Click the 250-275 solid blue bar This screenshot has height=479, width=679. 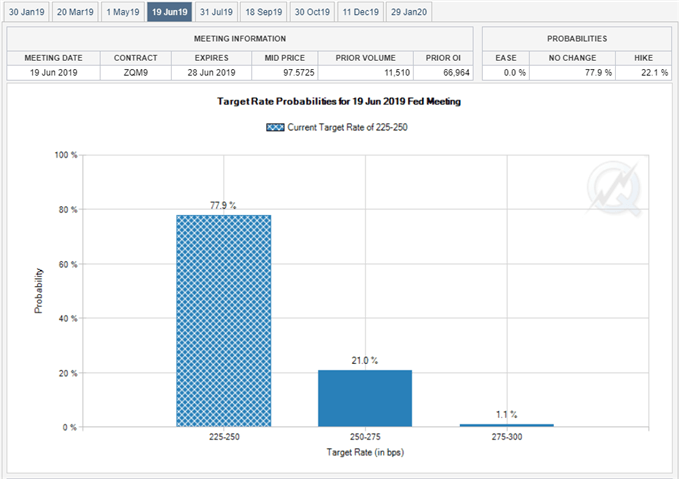pos(365,398)
